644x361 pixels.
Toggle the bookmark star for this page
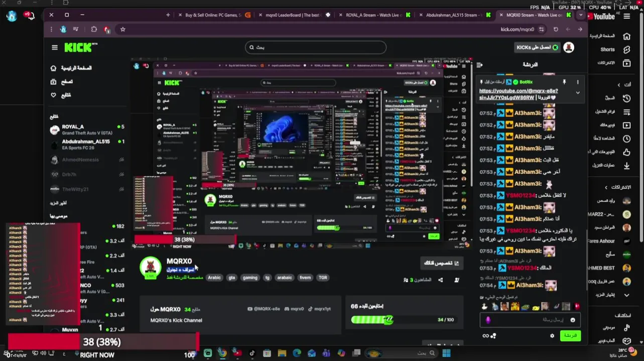tap(122, 30)
